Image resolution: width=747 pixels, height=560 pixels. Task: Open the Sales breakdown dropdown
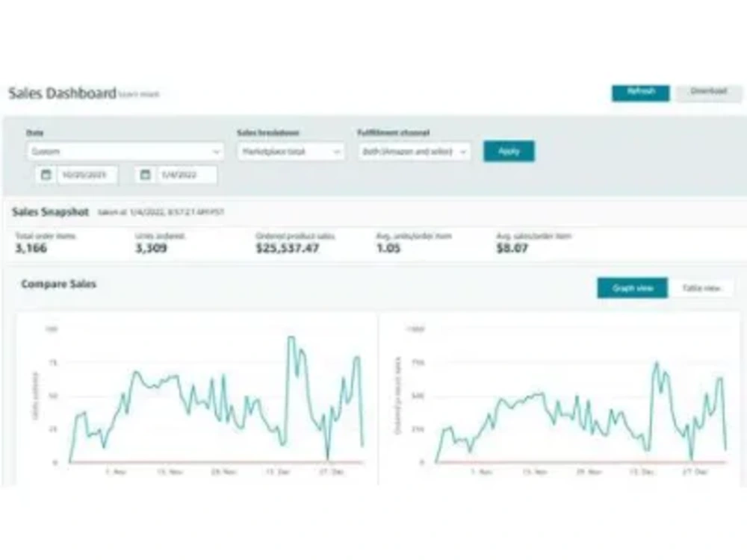click(291, 152)
